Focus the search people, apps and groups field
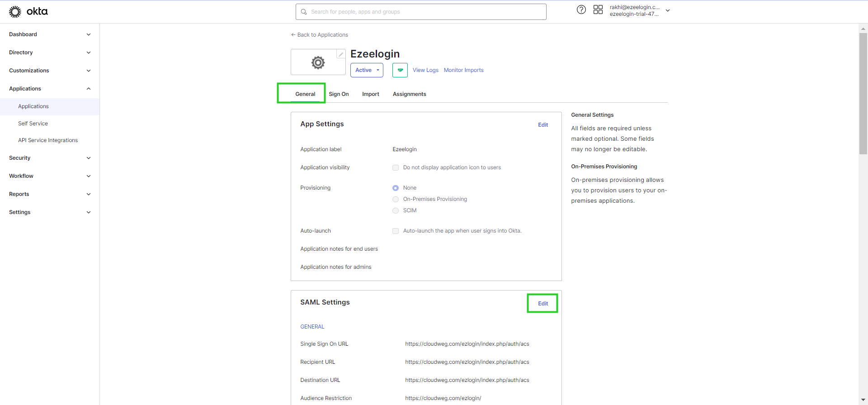 (421, 12)
